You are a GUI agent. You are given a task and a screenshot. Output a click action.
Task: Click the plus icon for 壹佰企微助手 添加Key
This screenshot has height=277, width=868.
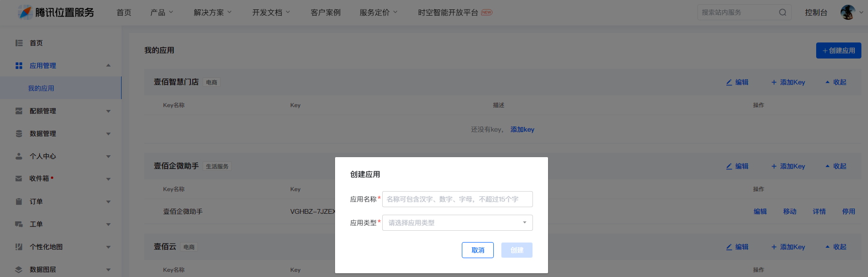[x=774, y=166]
